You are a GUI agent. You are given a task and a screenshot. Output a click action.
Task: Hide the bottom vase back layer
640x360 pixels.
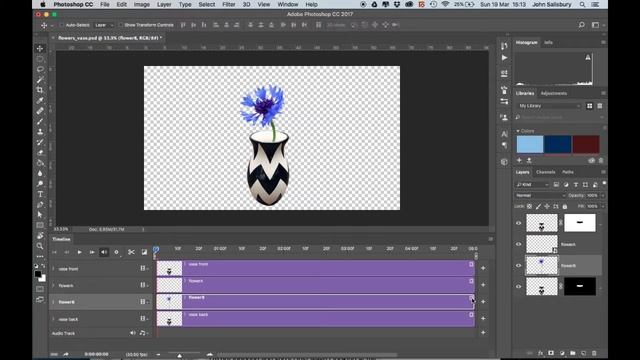coord(518,287)
